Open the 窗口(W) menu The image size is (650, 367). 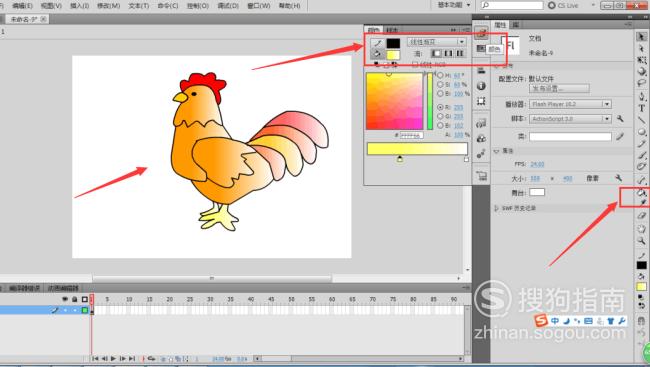[x=259, y=6]
